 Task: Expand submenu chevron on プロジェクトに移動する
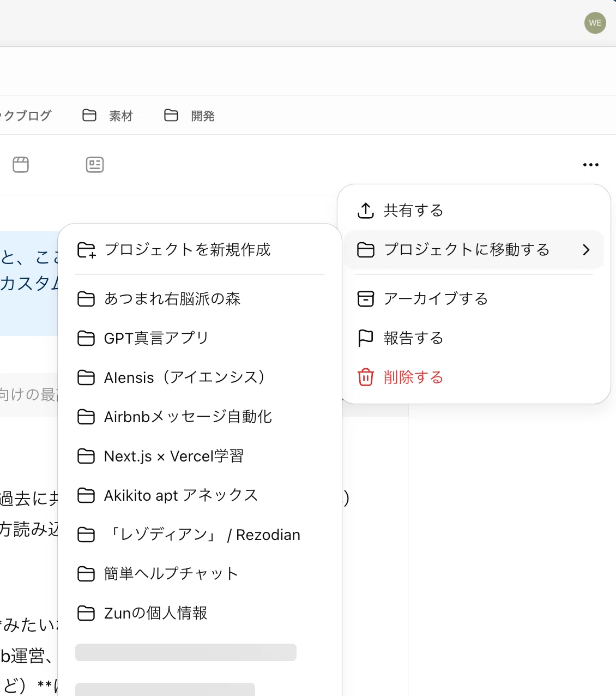586,250
